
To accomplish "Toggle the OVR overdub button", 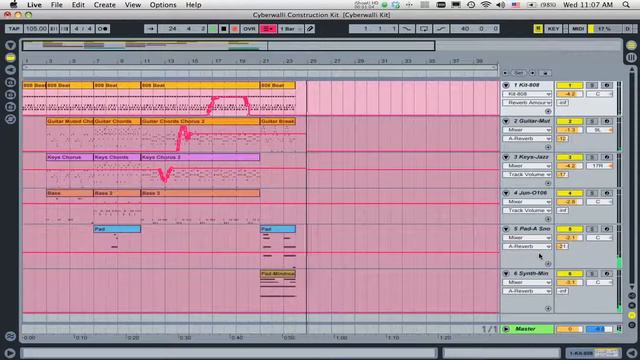I will click(x=249, y=29).
